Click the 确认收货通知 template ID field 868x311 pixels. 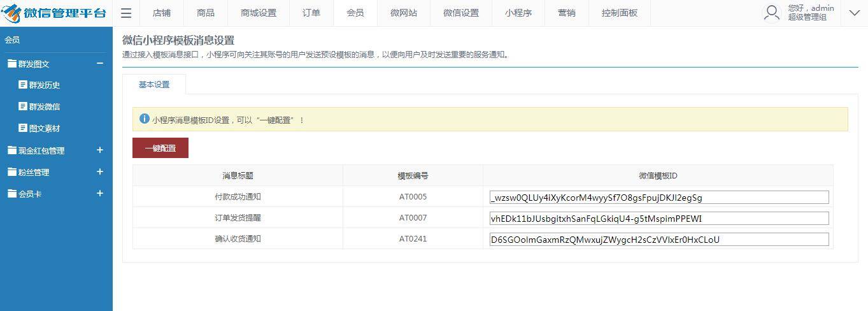(x=659, y=240)
